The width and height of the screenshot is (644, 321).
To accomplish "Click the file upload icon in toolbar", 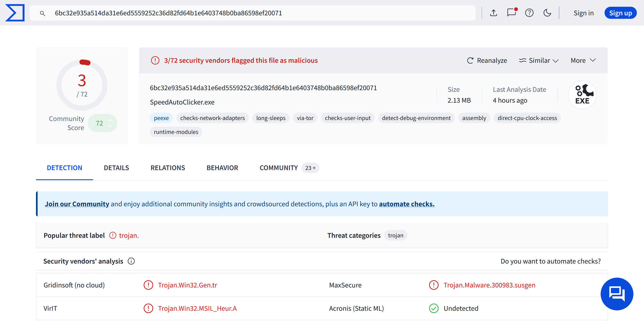I will [493, 13].
